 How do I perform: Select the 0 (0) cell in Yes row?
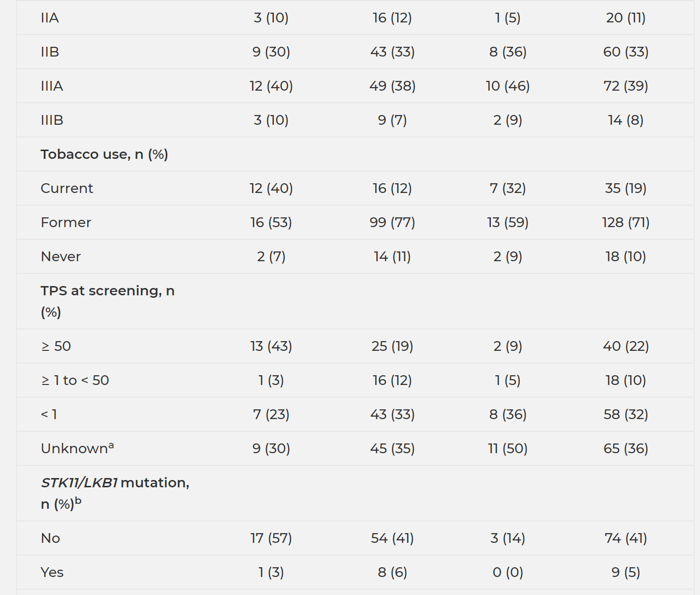(x=507, y=573)
